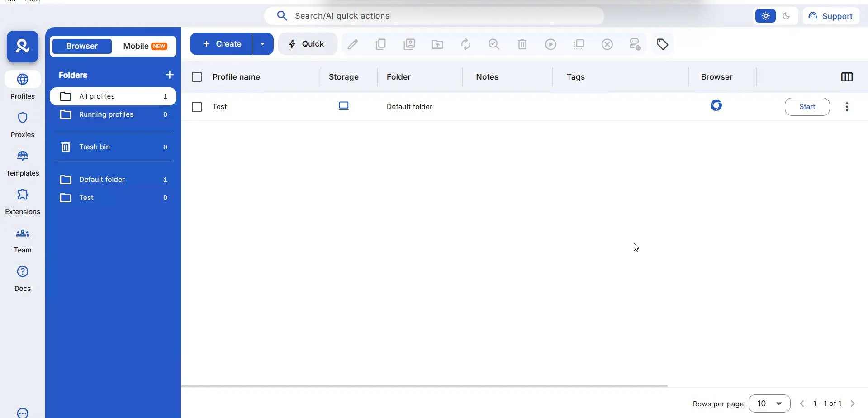This screenshot has width=868, height=418.
Task: Switch to the Mobile tab
Action: pos(145,46)
